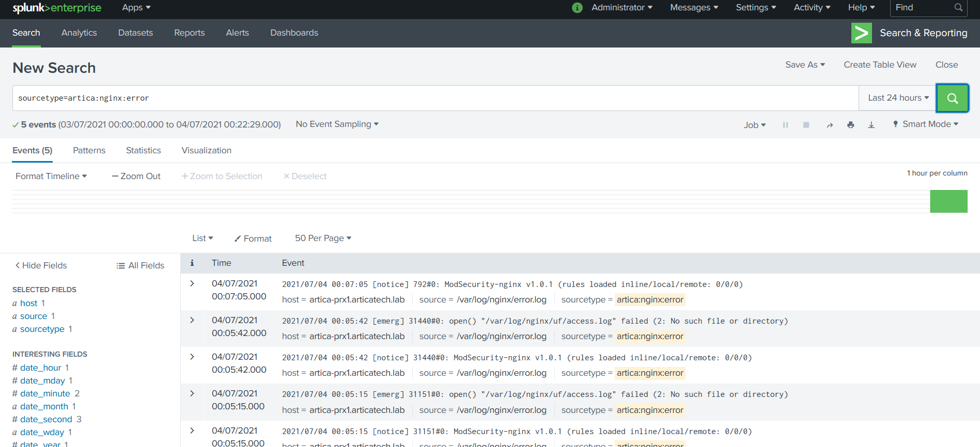
Task: Open the date_month field
Action: pos(44,406)
